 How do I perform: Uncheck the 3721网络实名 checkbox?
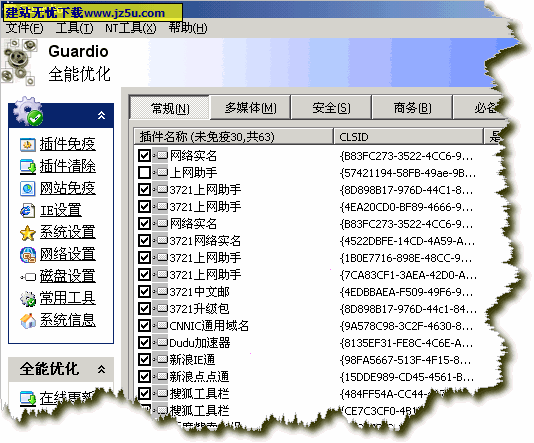[x=144, y=240]
